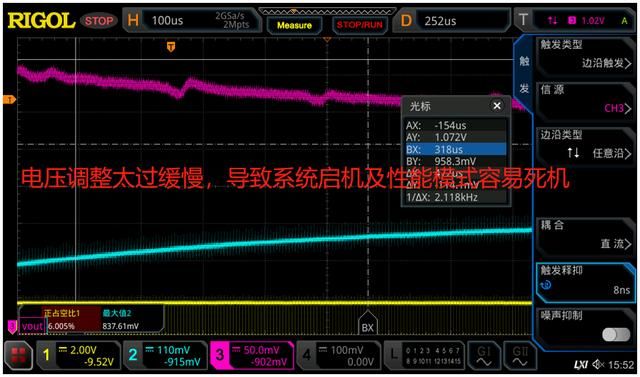Toggle noise rejection 噪声抑制 switch
The width and height of the screenshot is (640, 377).
[x=616, y=335]
